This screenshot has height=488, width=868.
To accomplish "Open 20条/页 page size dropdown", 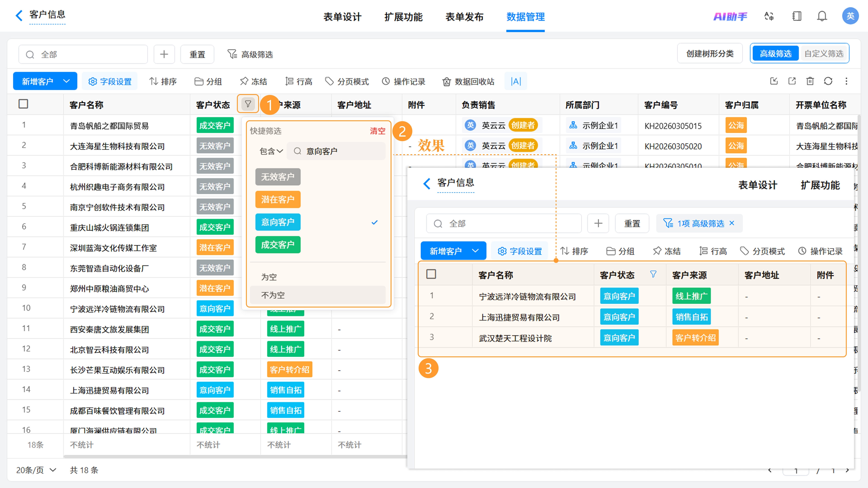I will click(x=36, y=470).
